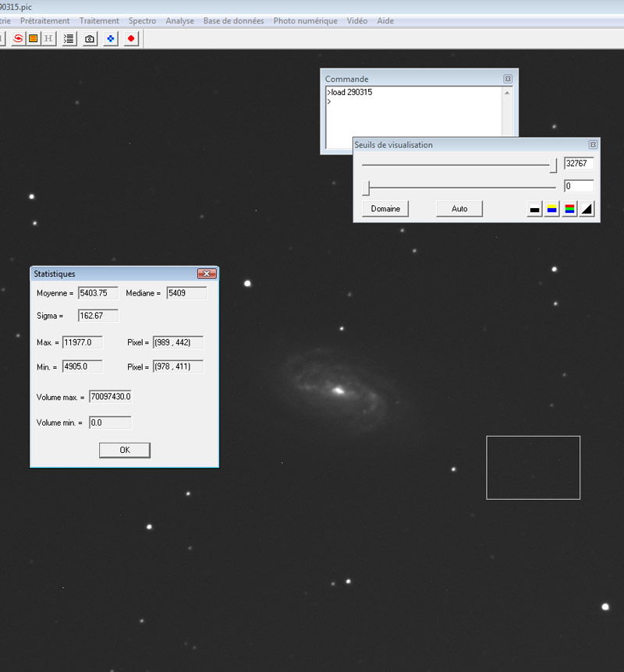Open the Analyse menu
624x672 pixels.
click(x=179, y=20)
